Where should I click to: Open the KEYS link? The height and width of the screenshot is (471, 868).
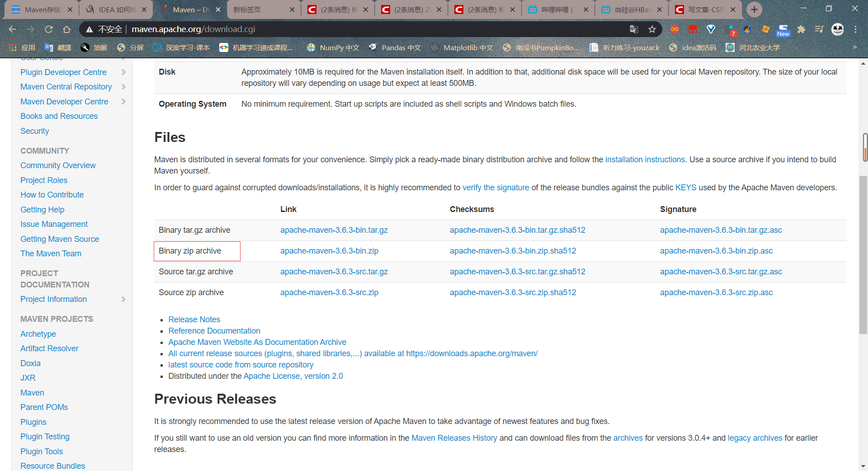click(x=686, y=188)
